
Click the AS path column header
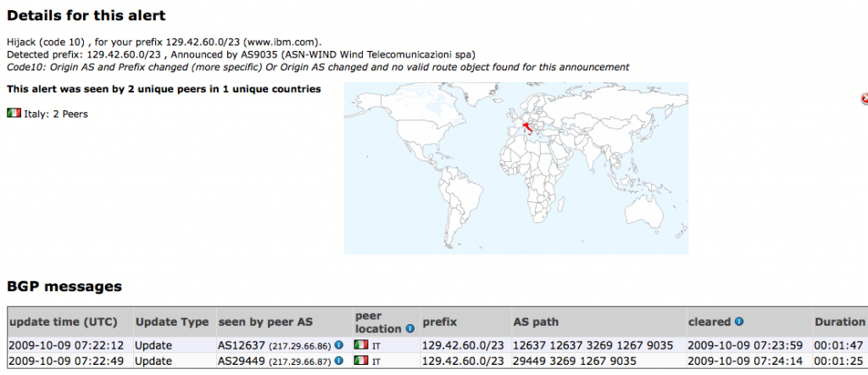click(x=536, y=322)
